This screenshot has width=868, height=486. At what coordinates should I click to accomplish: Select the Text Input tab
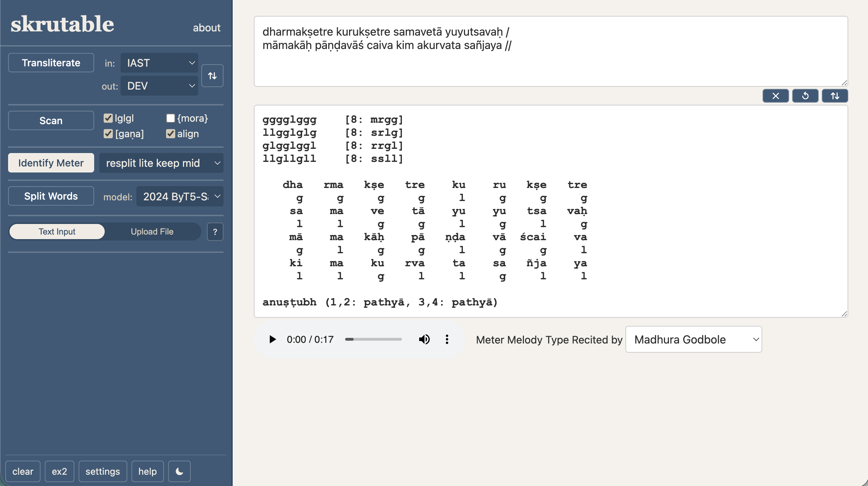point(57,232)
